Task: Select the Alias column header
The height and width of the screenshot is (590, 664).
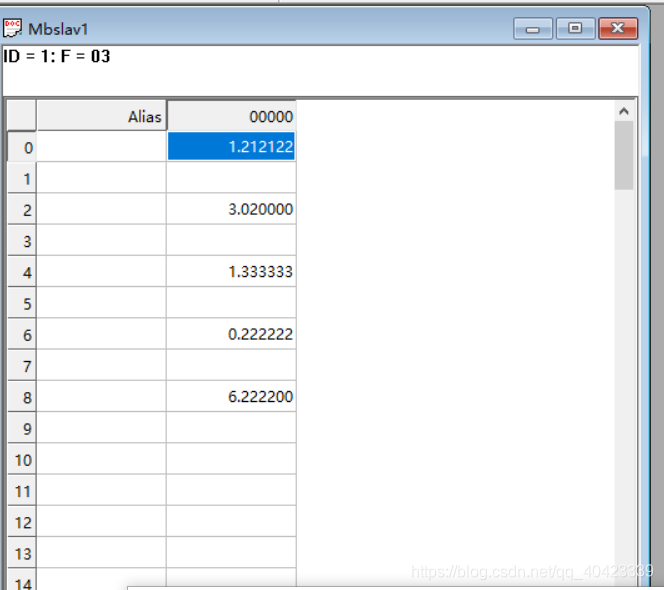Action: (102, 116)
